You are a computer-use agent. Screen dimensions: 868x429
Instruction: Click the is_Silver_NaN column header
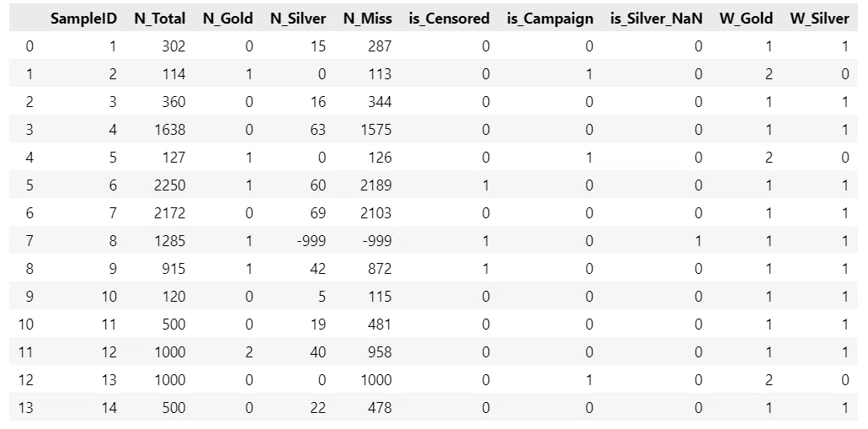pos(656,19)
